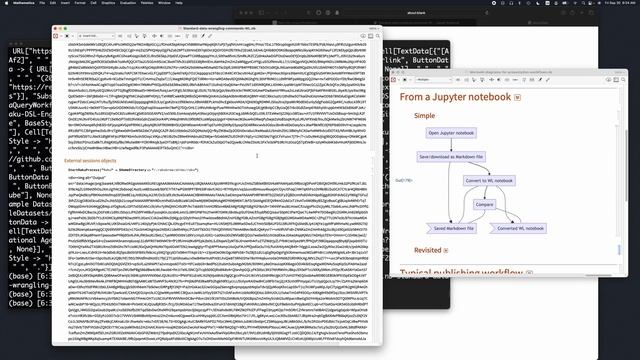Open the Palettes menu
640x360 pixels.
(147, 3)
